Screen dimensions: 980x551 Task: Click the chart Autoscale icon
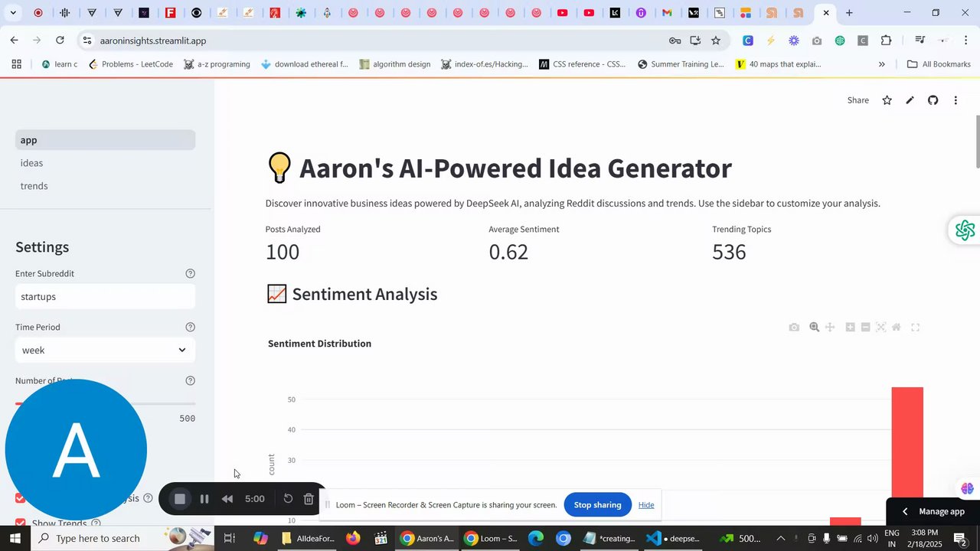click(x=880, y=328)
